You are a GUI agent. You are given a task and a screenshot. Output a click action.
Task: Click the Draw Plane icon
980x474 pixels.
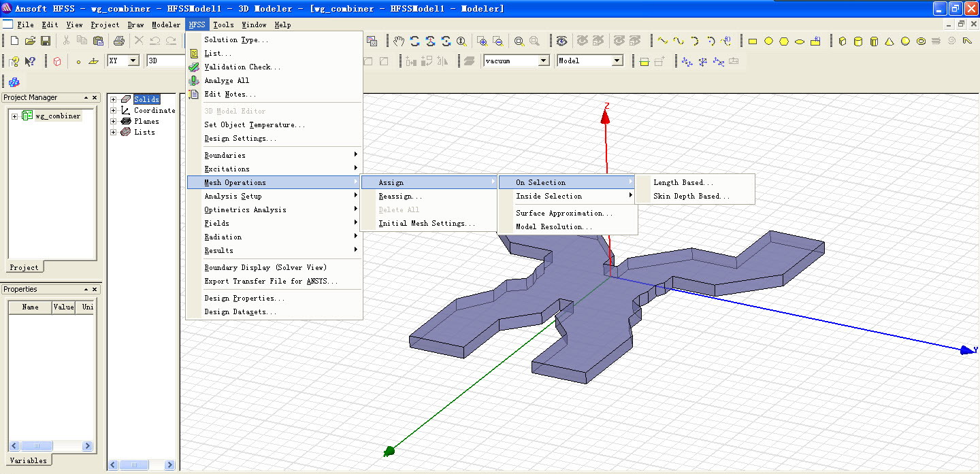tap(94, 61)
